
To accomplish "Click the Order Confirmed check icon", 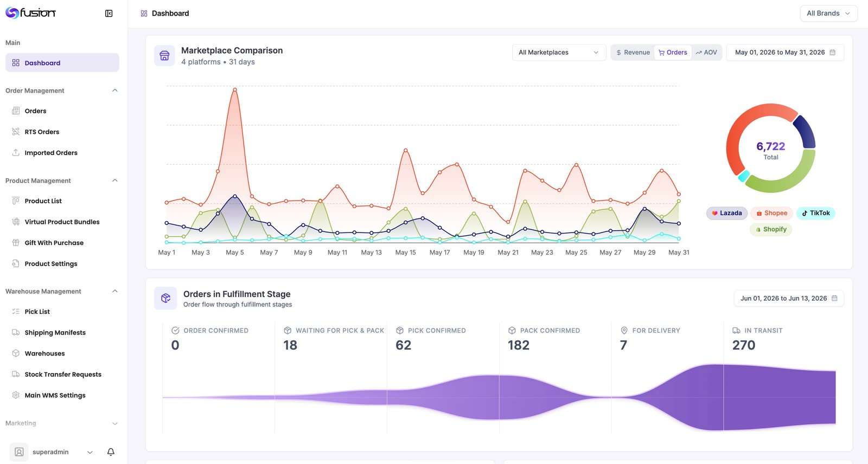I will 175,330.
